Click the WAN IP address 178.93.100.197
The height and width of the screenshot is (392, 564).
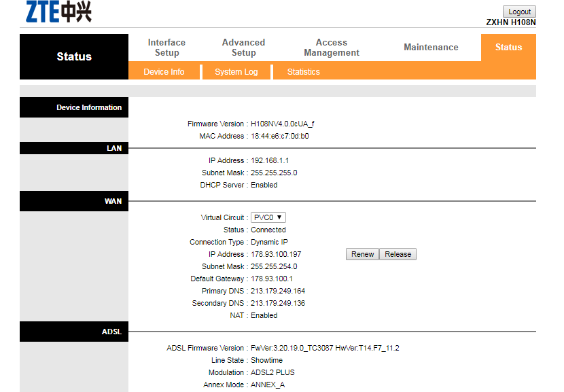pyautogui.click(x=276, y=254)
